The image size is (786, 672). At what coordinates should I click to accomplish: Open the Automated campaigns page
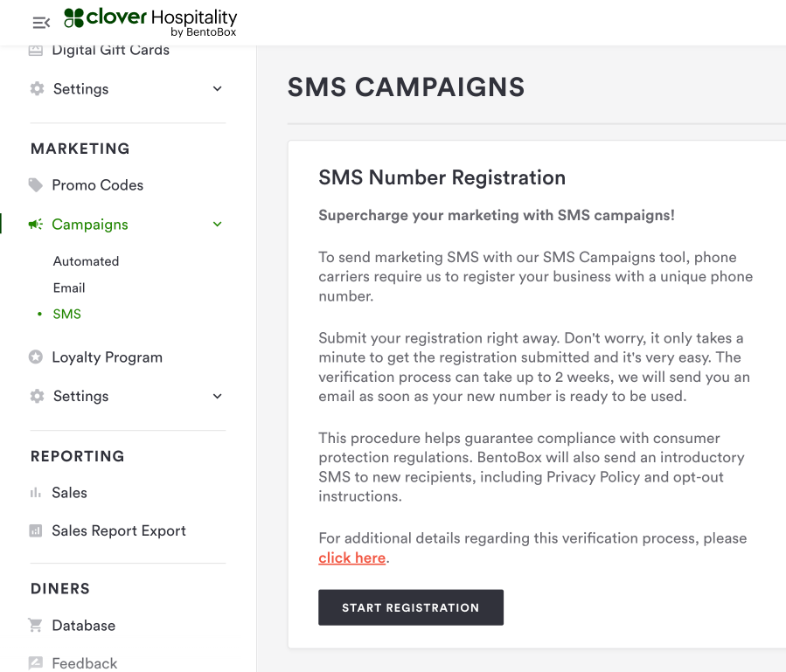(x=86, y=261)
